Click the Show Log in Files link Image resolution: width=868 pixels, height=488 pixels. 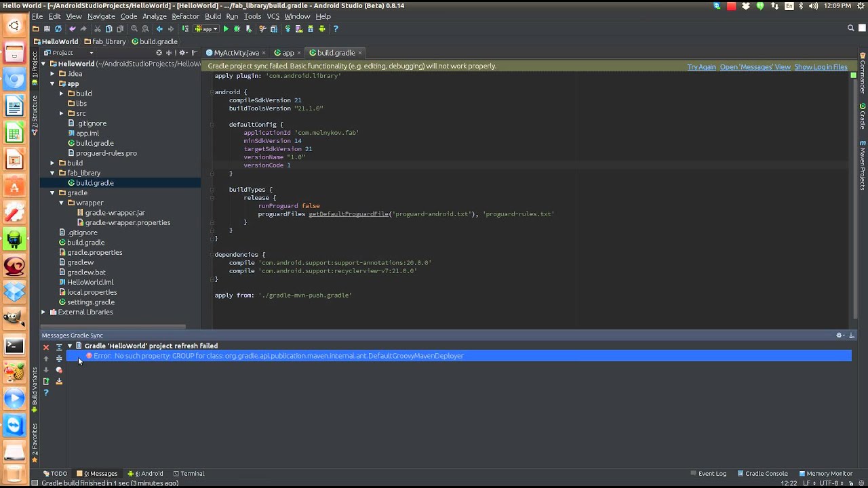coord(821,67)
